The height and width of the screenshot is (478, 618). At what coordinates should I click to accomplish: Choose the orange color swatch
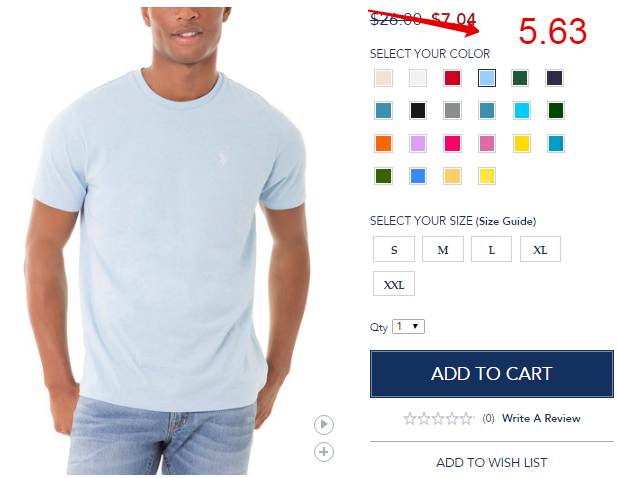coord(383,143)
